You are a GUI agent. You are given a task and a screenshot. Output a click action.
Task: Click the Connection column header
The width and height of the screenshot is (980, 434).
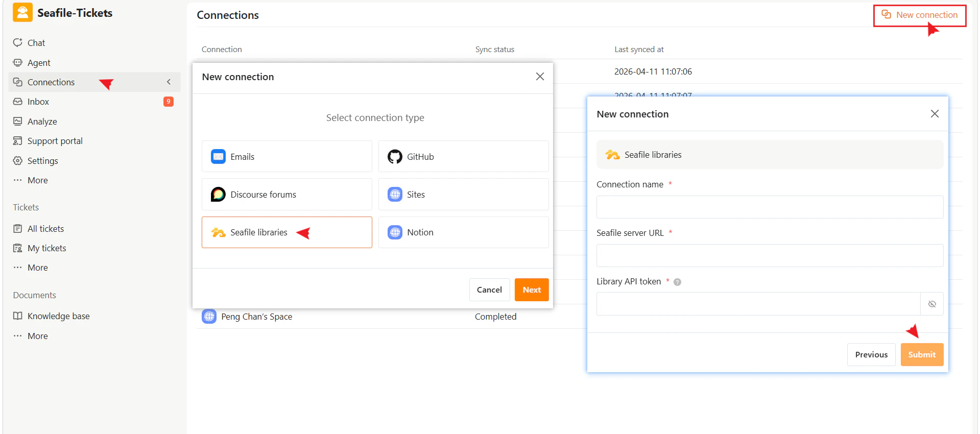[222, 50]
